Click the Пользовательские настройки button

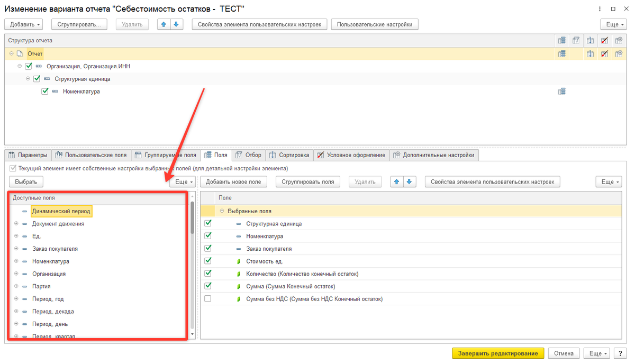point(375,24)
